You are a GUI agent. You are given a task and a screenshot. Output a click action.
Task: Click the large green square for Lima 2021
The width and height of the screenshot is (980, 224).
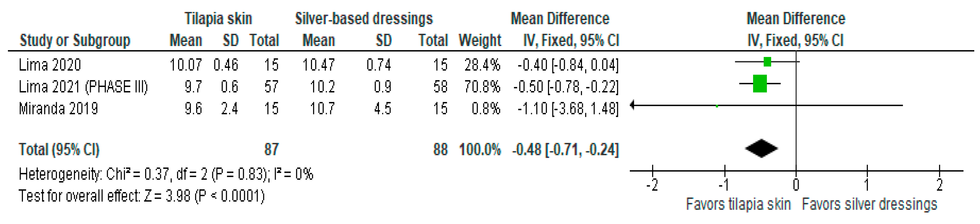click(x=760, y=84)
